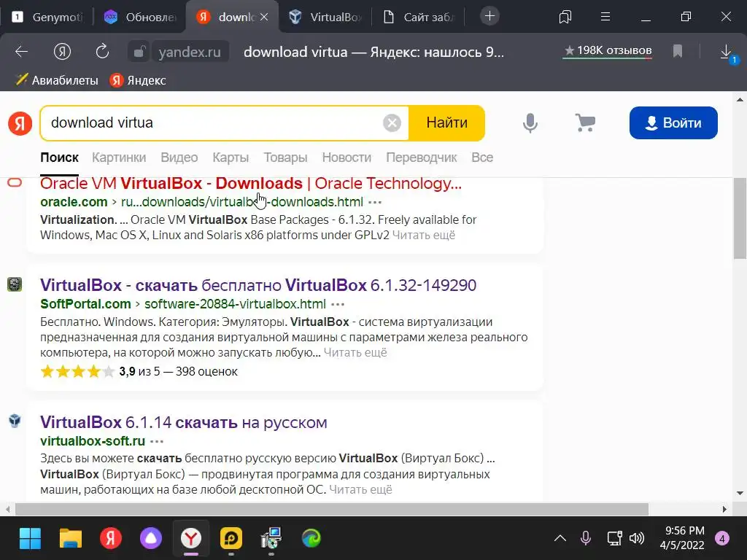Open the Яндекс bookmark in bookmarks bar
The height and width of the screenshot is (560, 747).
pos(138,80)
